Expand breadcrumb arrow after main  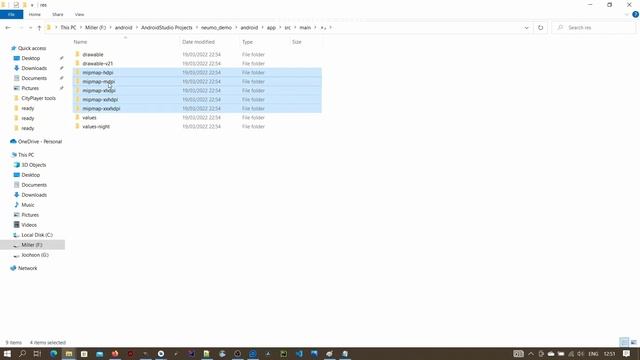pos(315,28)
